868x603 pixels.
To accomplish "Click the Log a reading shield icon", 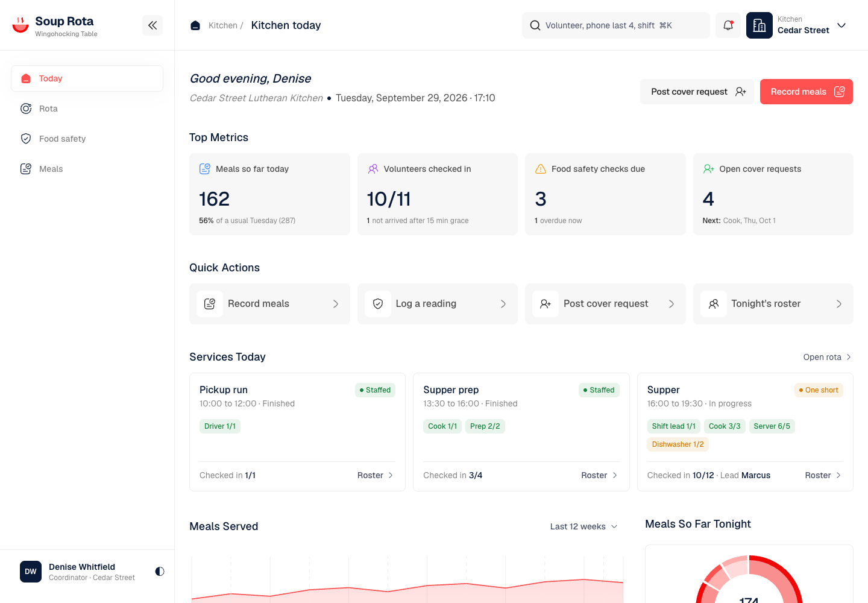I will 378,304.
